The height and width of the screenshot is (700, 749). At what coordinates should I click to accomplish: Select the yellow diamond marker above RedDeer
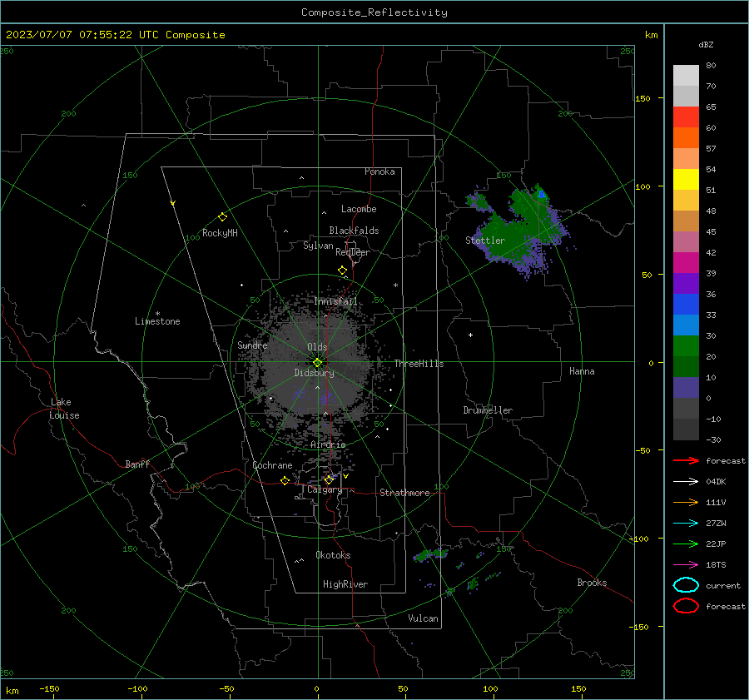(x=343, y=271)
